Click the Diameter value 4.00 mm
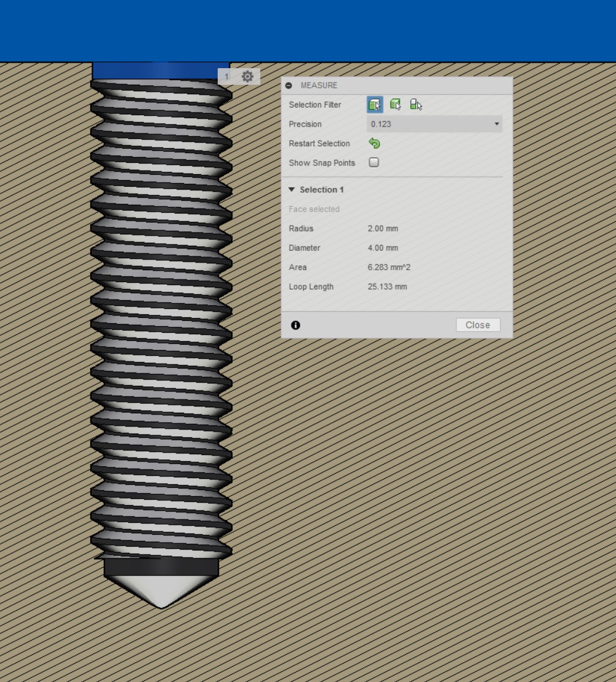Screen dimensions: 616x682 click(383, 248)
